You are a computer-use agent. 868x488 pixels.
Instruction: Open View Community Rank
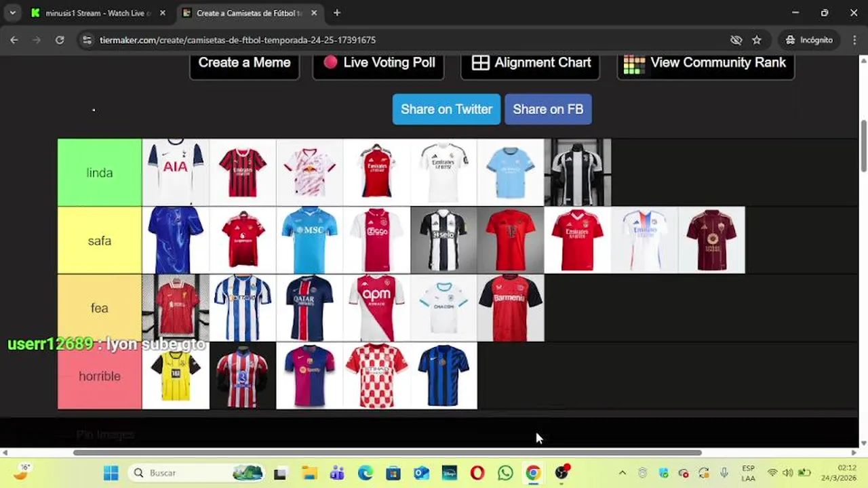(705, 63)
